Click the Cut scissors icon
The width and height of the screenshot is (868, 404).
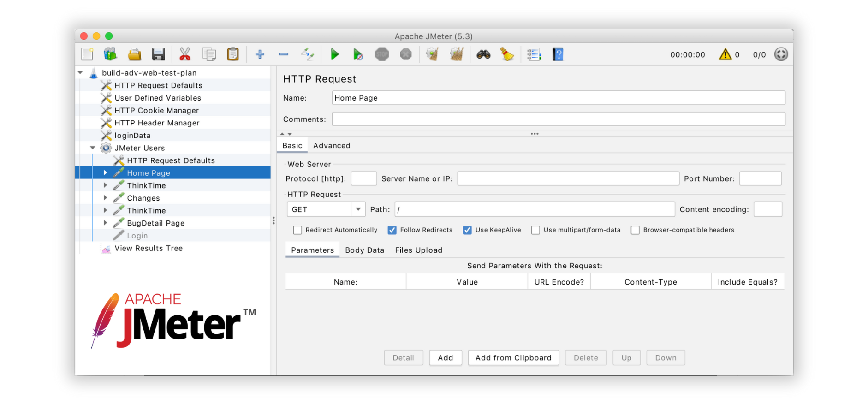[184, 54]
